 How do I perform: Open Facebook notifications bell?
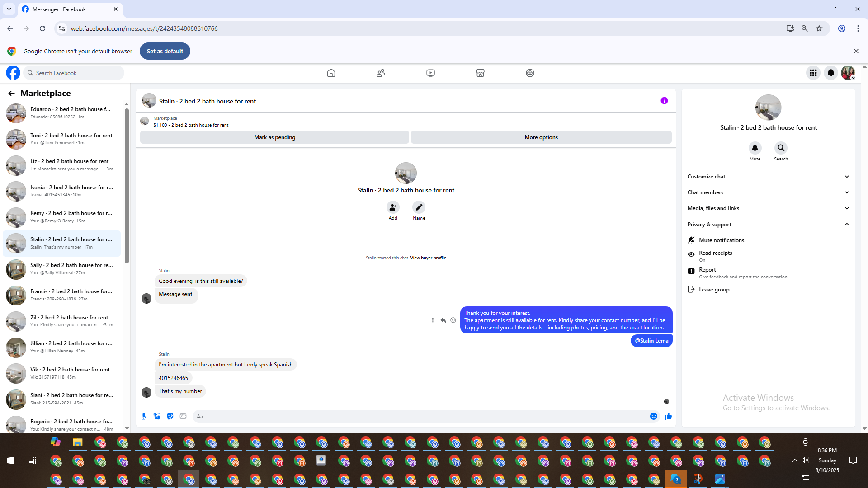point(831,73)
